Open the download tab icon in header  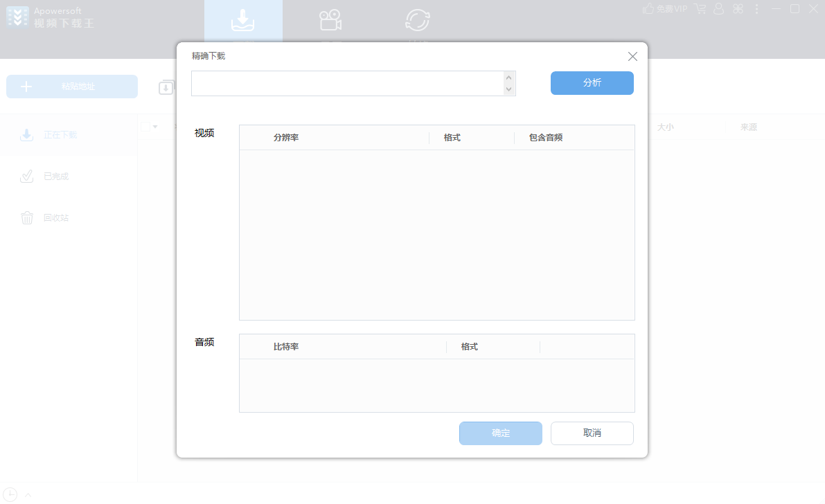coord(242,21)
